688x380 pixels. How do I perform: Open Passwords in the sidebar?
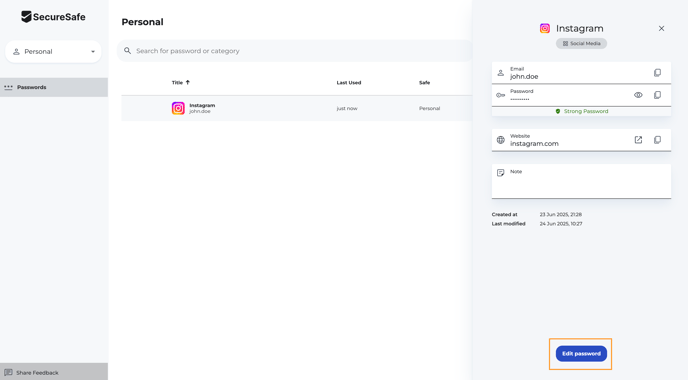coord(54,87)
